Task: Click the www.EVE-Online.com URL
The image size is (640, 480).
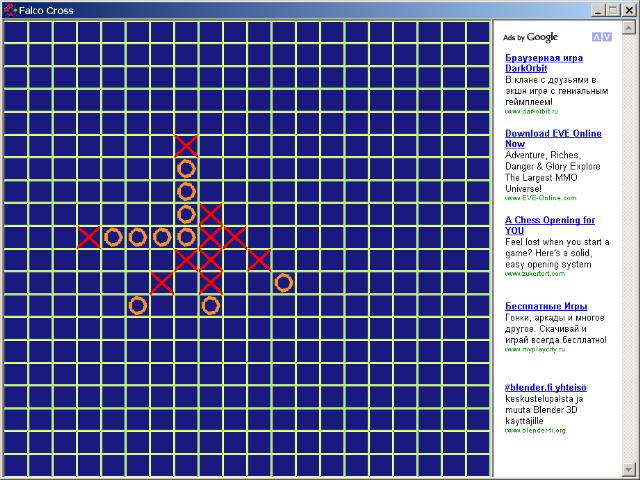Action: point(540,198)
